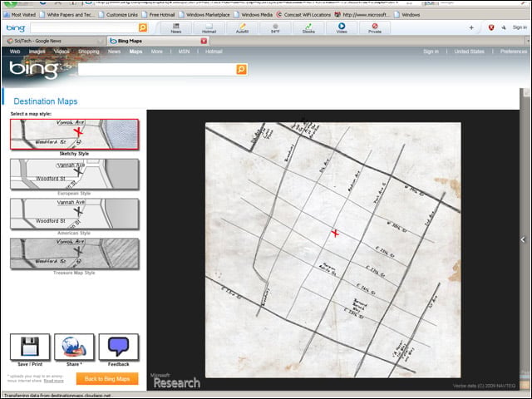Click Sign in on the Bing toolbar
This screenshot has width=532, height=399.
(520, 27)
